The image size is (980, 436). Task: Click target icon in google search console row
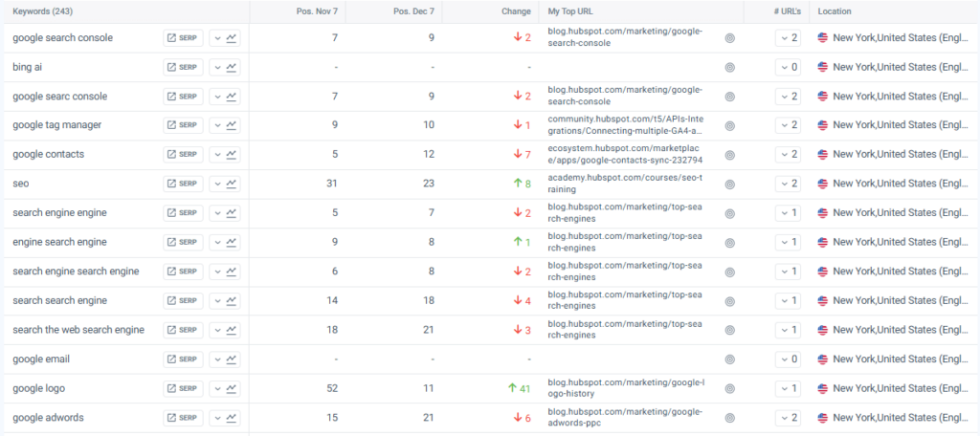click(x=729, y=38)
